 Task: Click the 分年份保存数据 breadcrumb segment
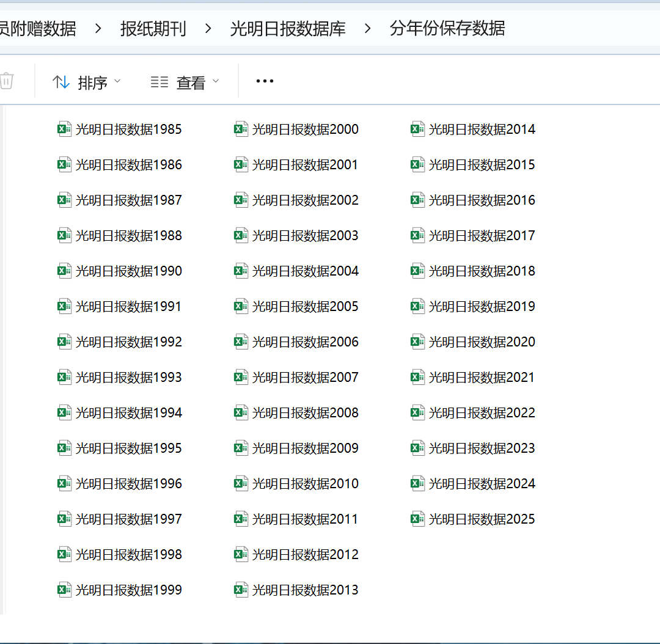(x=447, y=28)
